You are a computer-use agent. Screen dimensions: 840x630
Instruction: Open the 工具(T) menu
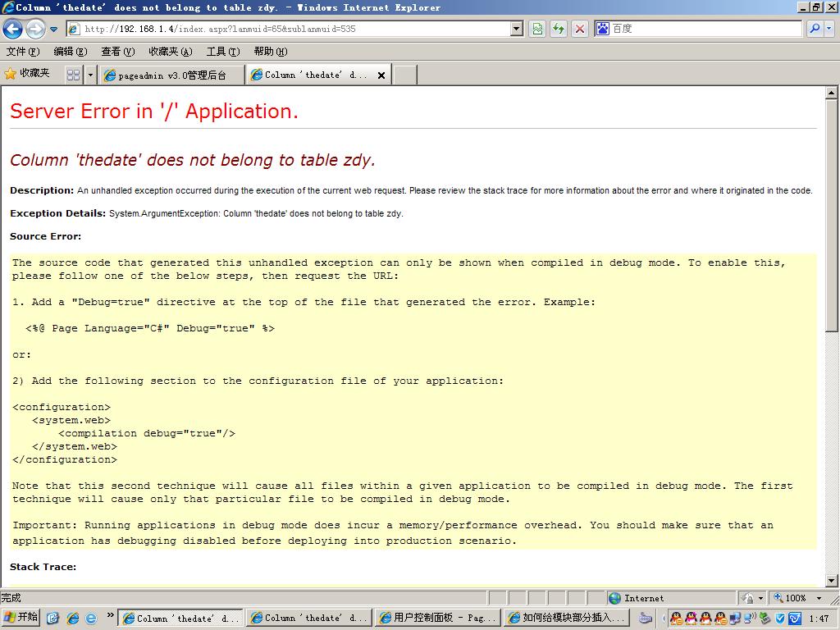[x=222, y=52]
